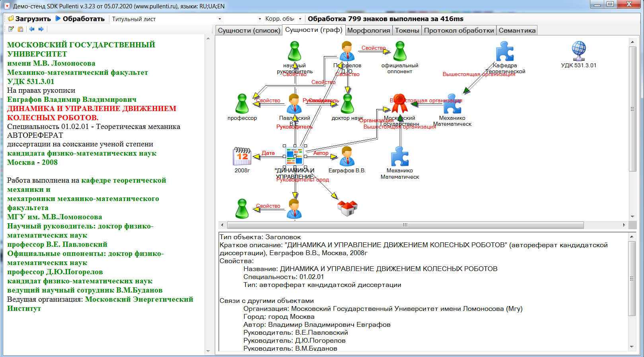Select the red house city node

[347, 208]
